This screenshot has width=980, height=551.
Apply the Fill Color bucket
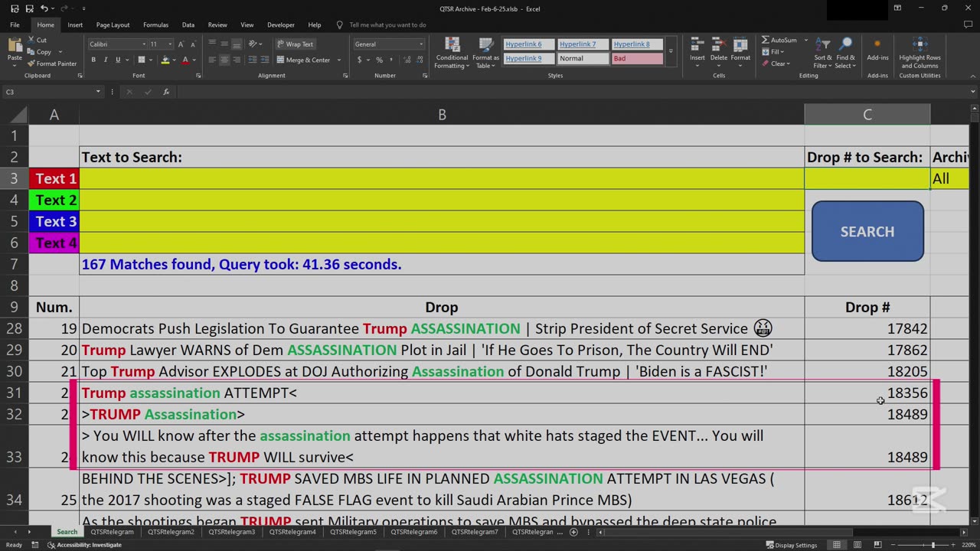tap(165, 60)
